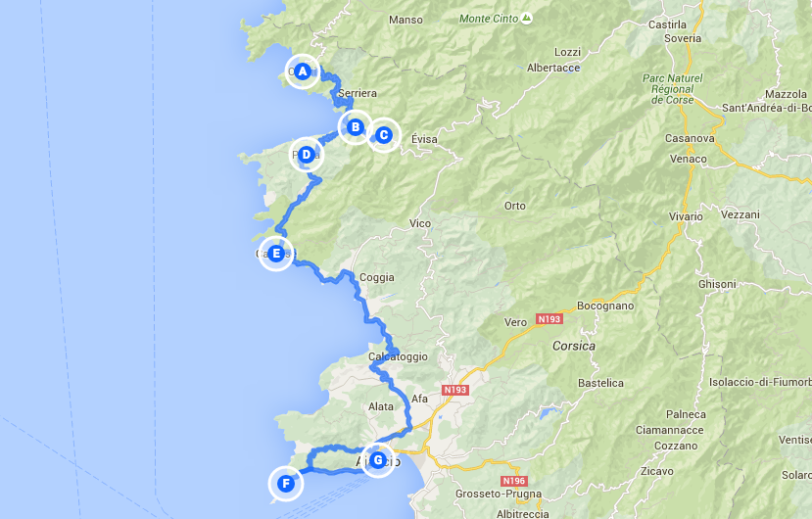The width and height of the screenshot is (812, 519).
Task: Select waypoint marker C near Évisa
Action: pyautogui.click(x=384, y=135)
